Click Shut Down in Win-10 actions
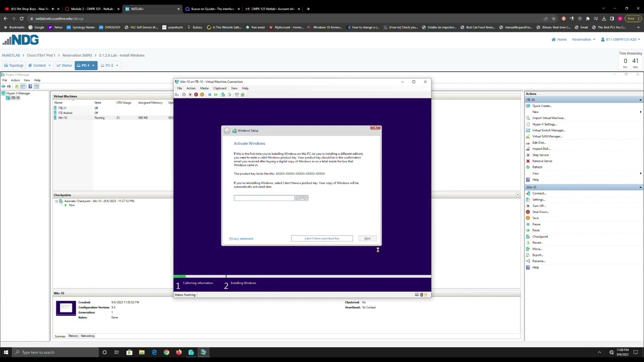Viewport: 644px width, 362px height. click(x=540, y=212)
